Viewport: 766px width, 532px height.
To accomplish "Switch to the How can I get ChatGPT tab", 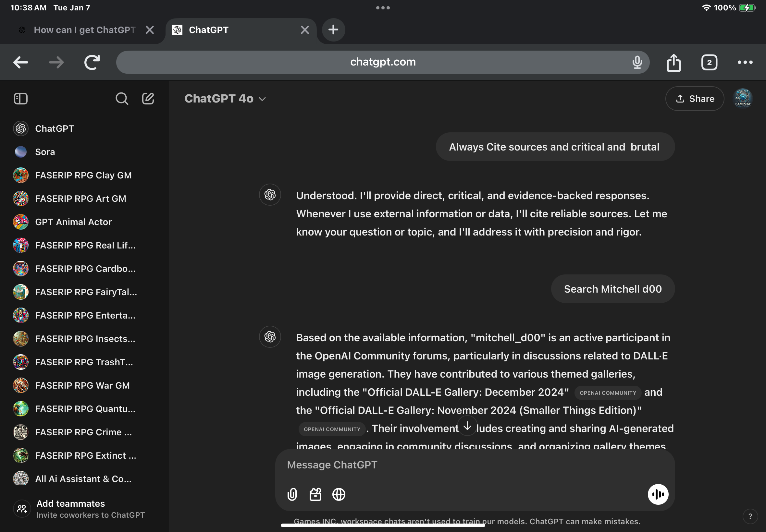I will pyautogui.click(x=84, y=30).
